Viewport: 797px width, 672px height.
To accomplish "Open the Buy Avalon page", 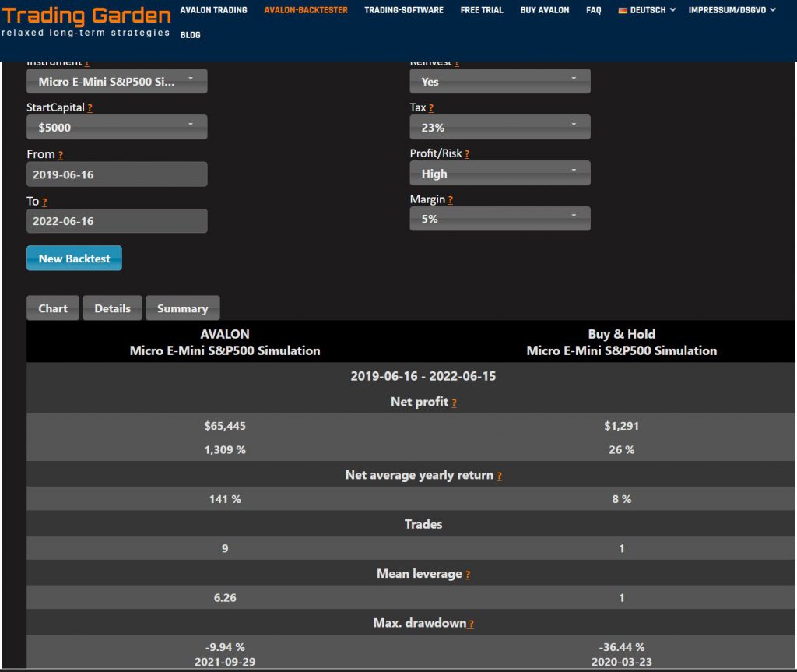I will (x=545, y=10).
